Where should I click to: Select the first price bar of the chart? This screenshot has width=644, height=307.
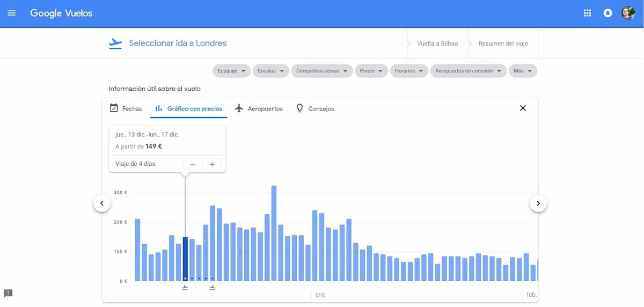(x=137, y=250)
